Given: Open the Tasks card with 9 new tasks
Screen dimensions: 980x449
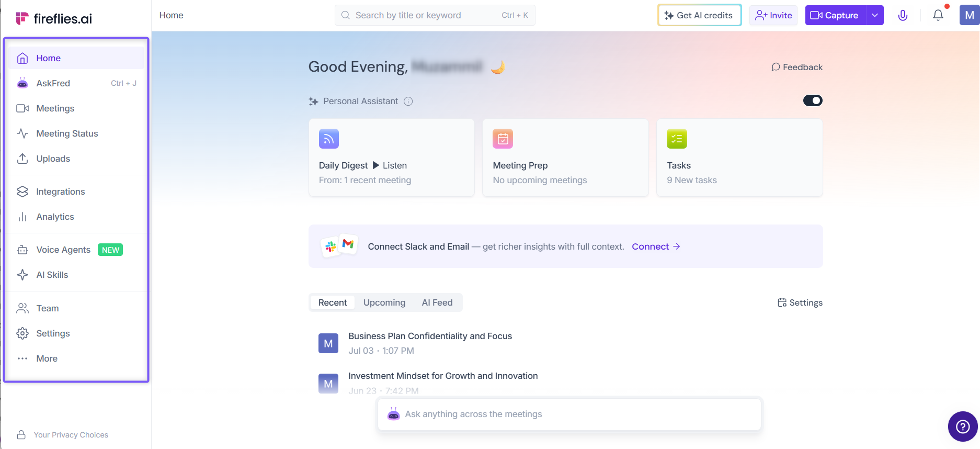Looking at the screenshot, I should (x=739, y=158).
